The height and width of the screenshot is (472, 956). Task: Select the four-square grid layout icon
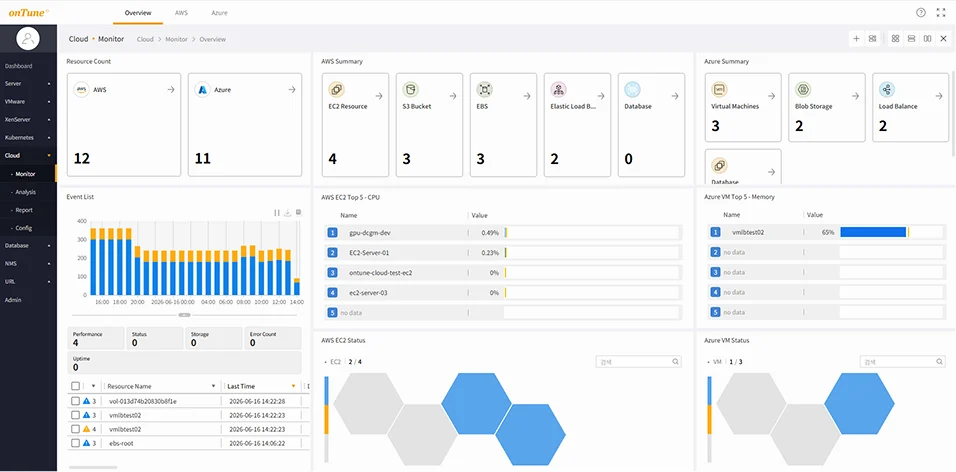[x=895, y=38]
